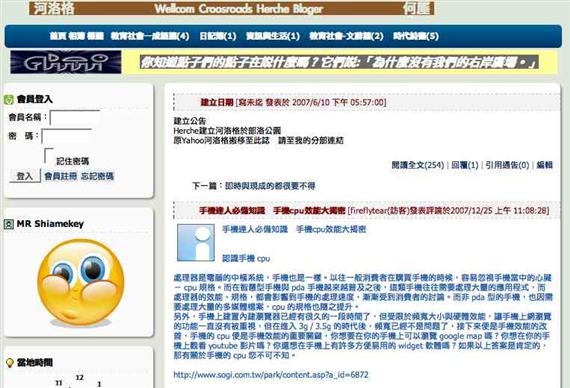Click the 回覆(1) reply link
570x388 pixels.
click(465, 165)
